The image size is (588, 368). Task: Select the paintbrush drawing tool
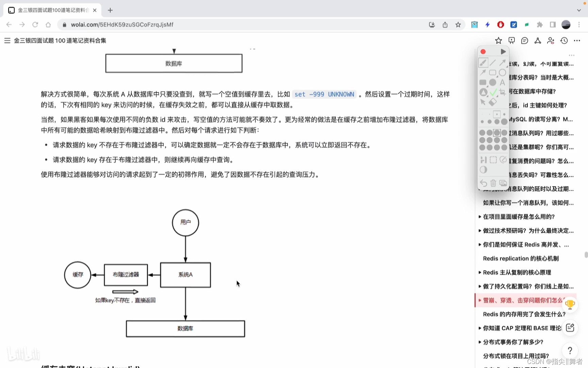[x=483, y=63]
